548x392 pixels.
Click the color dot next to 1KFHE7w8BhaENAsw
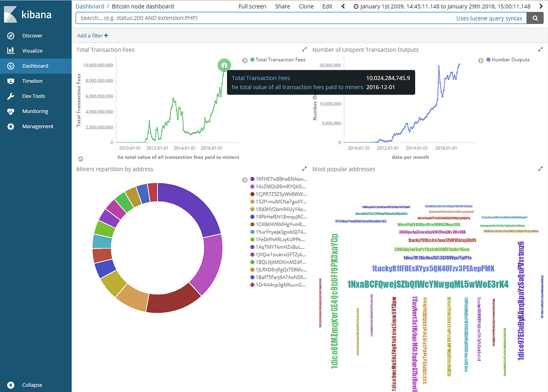point(252,179)
